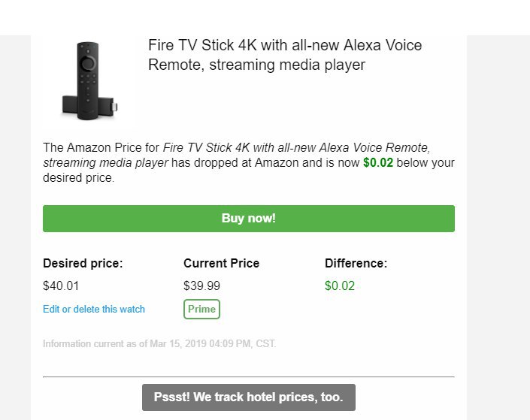Click the Fire TV Stick product image

pyautogui.click(x=89, y=80)
